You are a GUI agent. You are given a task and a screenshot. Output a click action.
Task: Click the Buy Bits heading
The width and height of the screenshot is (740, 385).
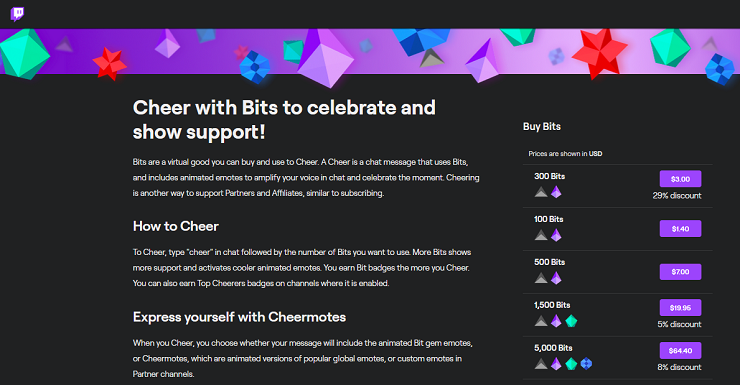(x=542, y=126)
